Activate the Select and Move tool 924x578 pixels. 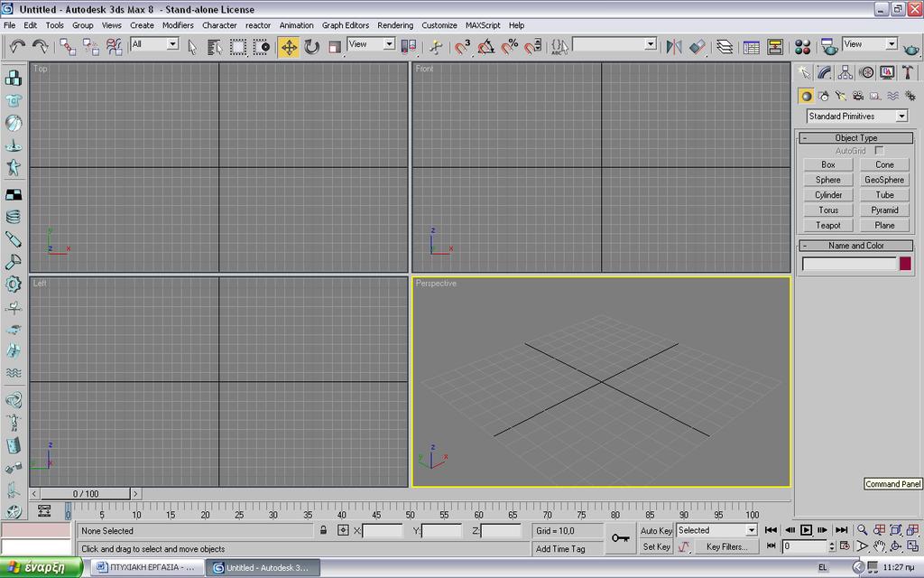coord(289,47)
